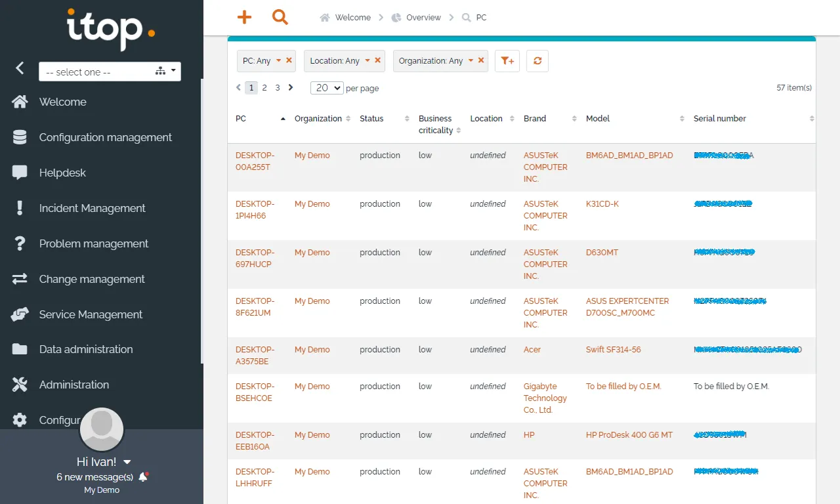This screenshot has width=840, height=504.
Task: Open the D630MT model link
Action: (x=602, y=253)
